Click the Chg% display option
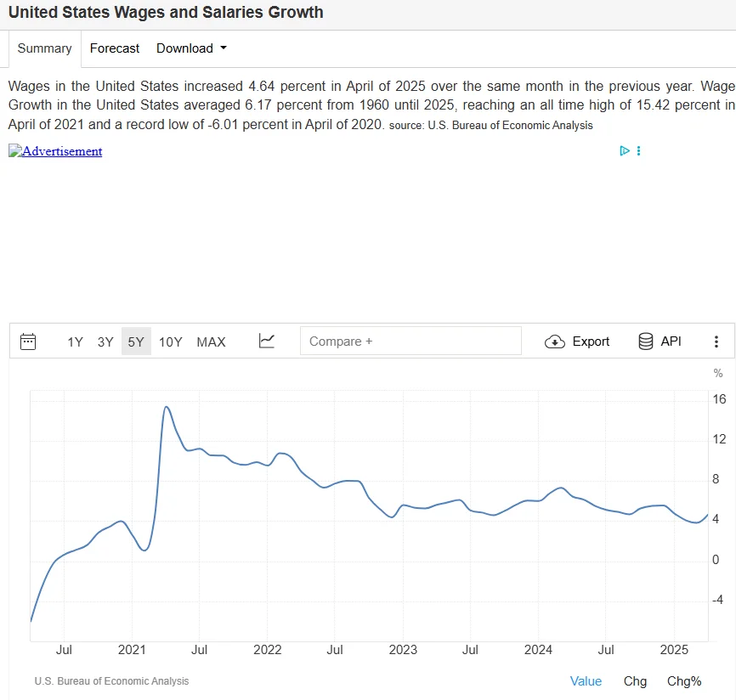Image resolution: width=736 pixels, height=700 pixels. coord(684,680)
